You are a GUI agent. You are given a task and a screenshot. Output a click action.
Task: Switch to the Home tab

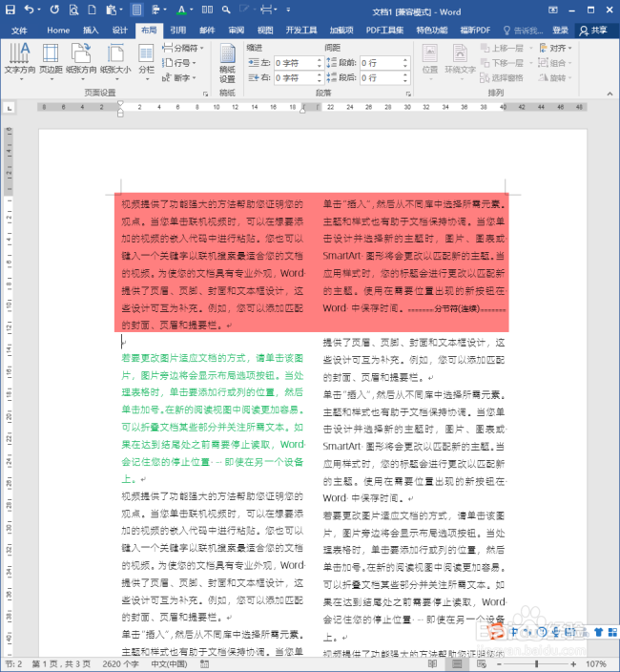58,31
